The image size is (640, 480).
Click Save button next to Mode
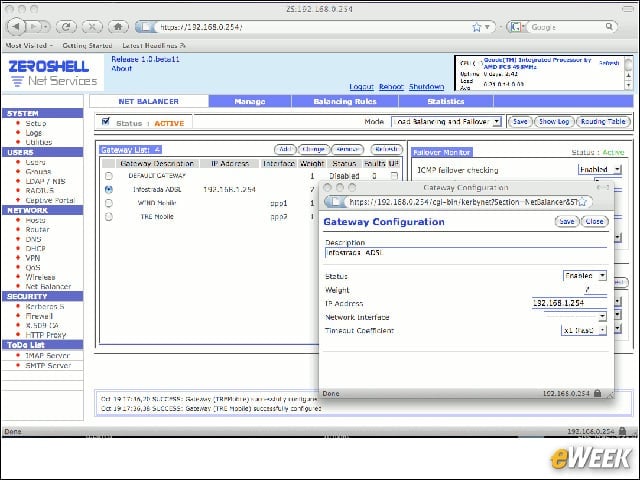pos(520,122)
